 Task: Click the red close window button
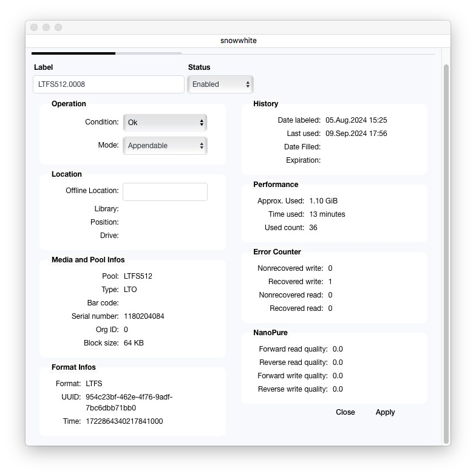click(34, 27)
